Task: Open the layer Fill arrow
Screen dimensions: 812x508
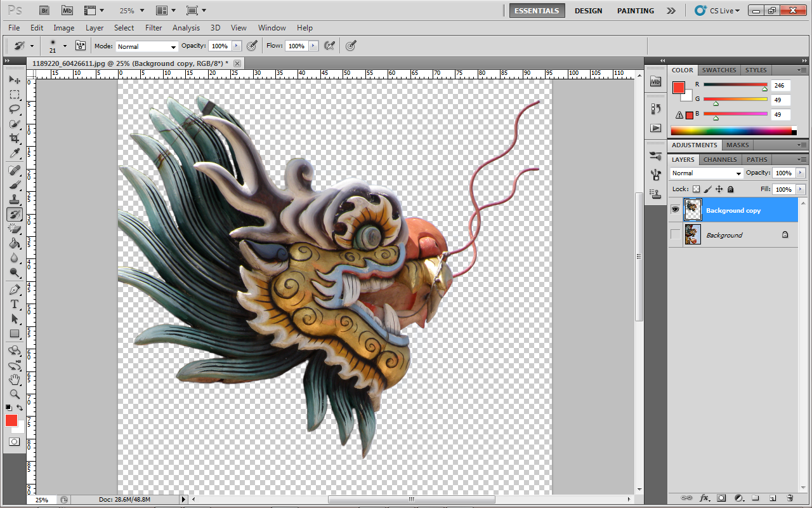Action: [800, 189]
